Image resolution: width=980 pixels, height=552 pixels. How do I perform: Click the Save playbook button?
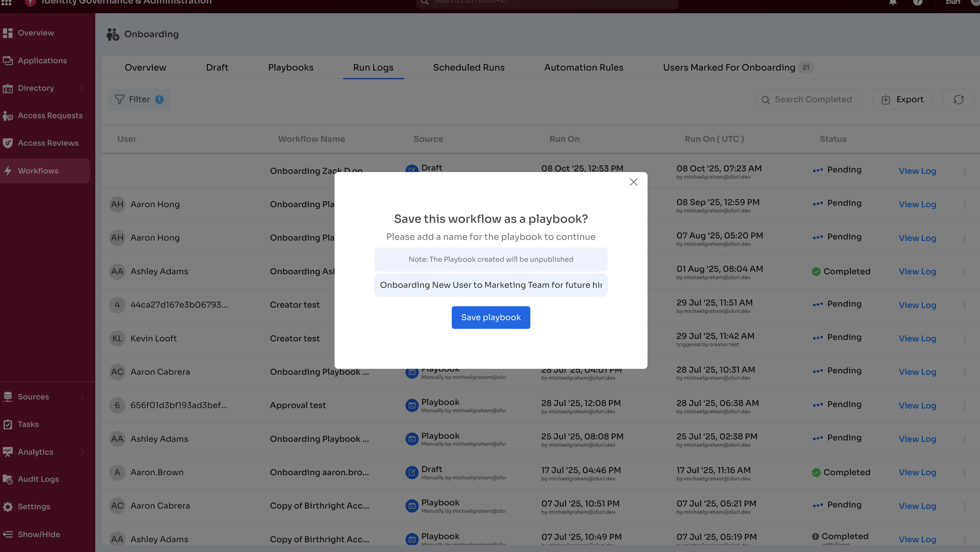[x=490, y=317]
